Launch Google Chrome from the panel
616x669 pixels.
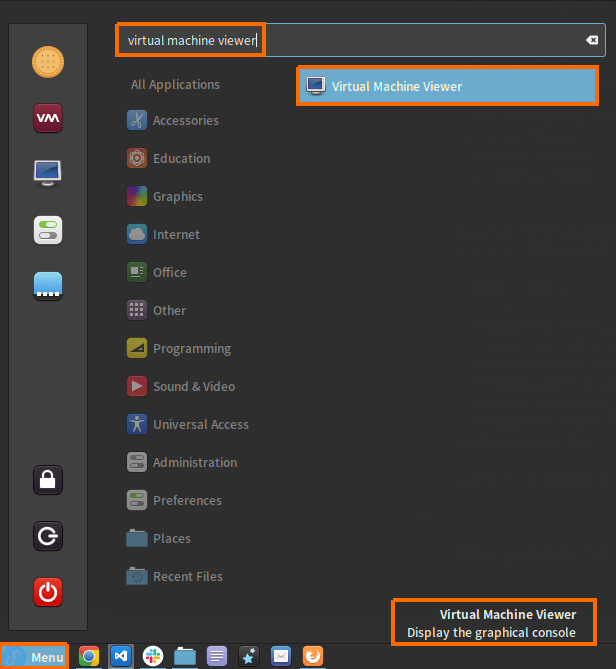click(x=89, y=656)
